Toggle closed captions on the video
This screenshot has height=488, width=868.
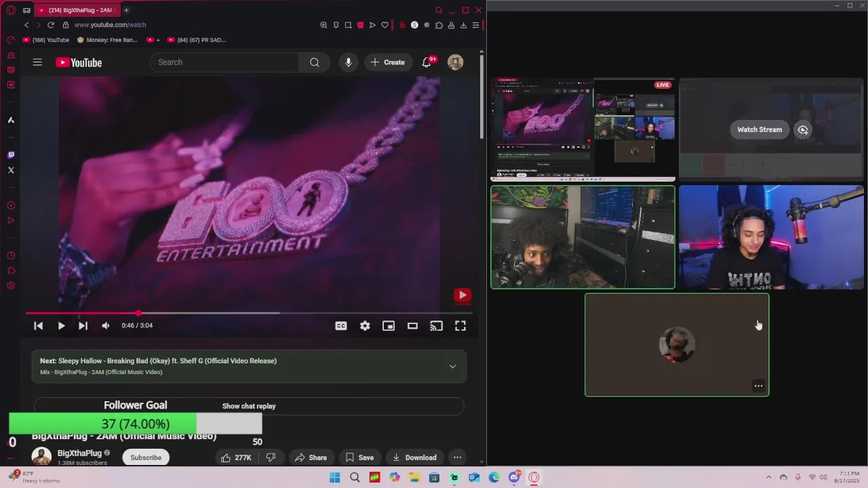coord(341,326)
